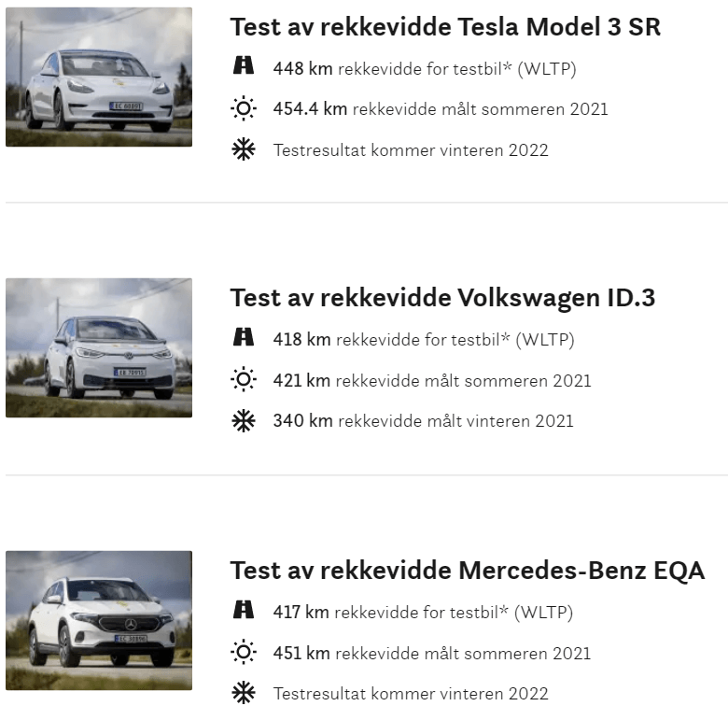728x720 pixels.
Task: Open the Test av rekkevidde Tesla Model 3 SR heading
Action: coord(445,27)
